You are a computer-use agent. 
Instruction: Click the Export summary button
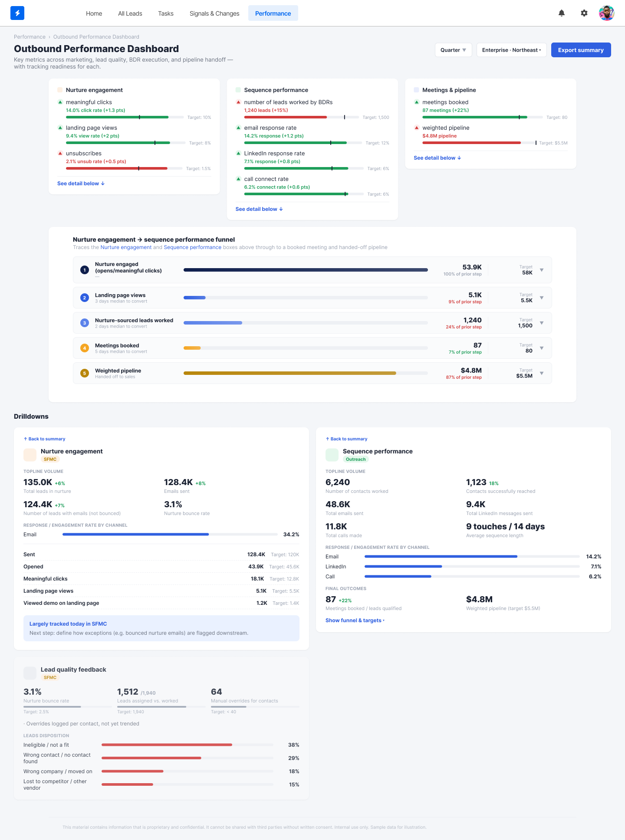581,50
